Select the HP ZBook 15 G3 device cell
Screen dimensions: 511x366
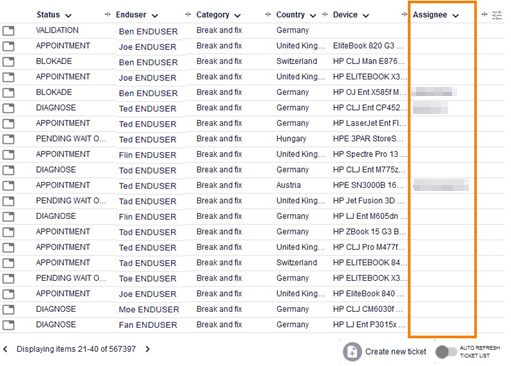click(369, 232)
